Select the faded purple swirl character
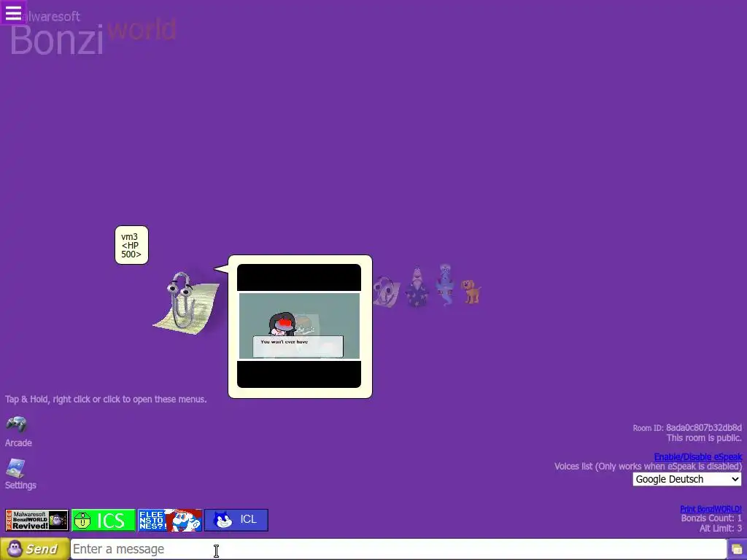This screenshot has height=560, width=747. coord(387,292)
